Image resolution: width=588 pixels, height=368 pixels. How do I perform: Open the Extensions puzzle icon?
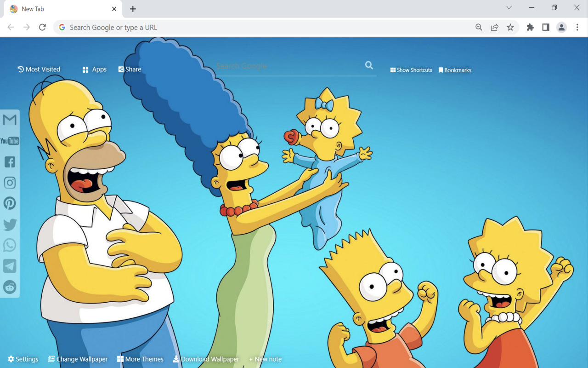coord(530,28)
